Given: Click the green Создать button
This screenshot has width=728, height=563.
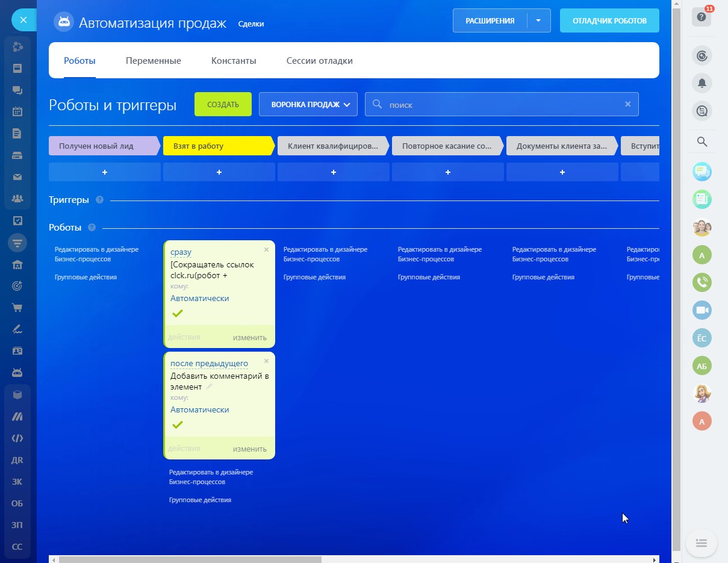Looking at the screenshot, I should [x=223, y=104].
